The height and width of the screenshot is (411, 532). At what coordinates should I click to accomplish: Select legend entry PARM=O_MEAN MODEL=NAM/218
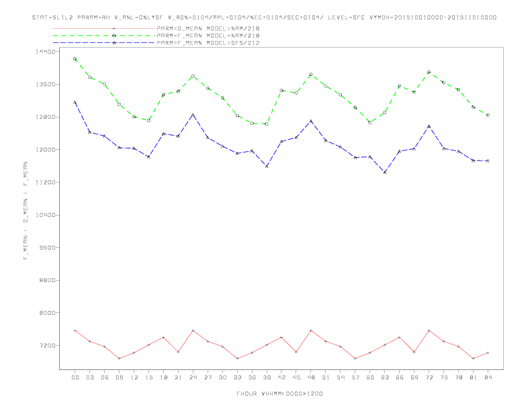[208, 28]
